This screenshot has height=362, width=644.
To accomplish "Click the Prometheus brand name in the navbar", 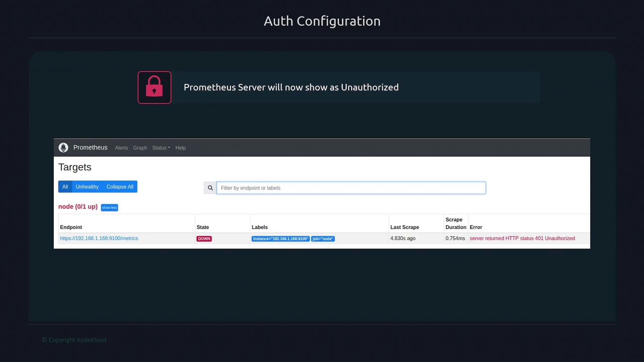I will coord(91,147).
